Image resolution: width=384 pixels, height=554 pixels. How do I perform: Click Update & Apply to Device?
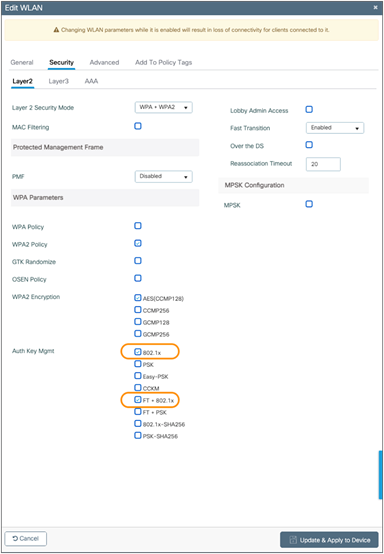(329, 540)
